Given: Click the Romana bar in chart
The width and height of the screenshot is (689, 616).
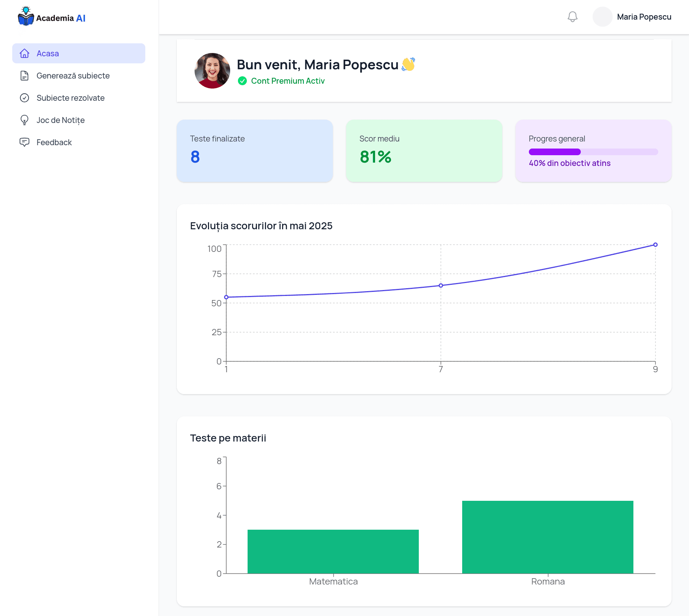Looking at the screenshot, I should pyautogui.click(x=547, y=537).
